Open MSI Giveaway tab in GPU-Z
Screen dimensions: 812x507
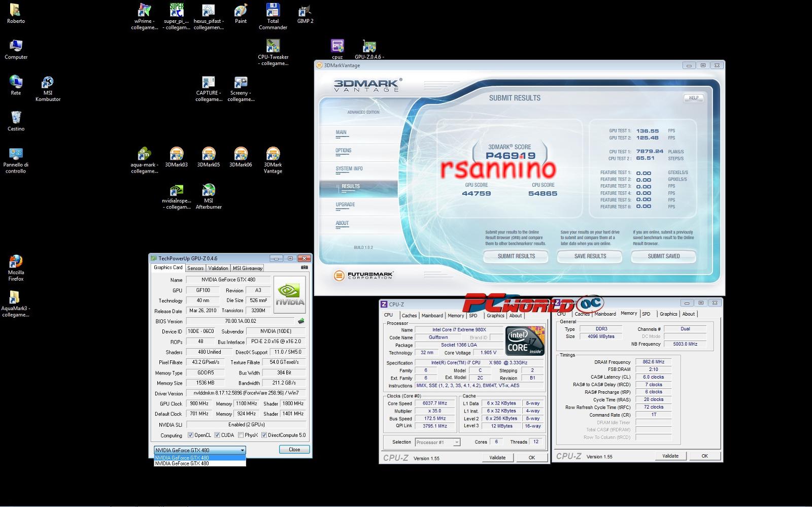(x=248, y=268)
